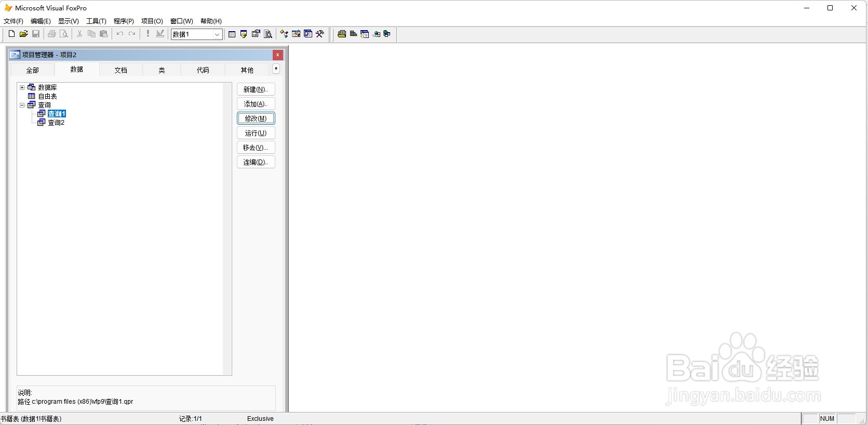Switch to the 数据 tab
The image size is (868, 425).
pyautogui.click(x=77, y=69)
